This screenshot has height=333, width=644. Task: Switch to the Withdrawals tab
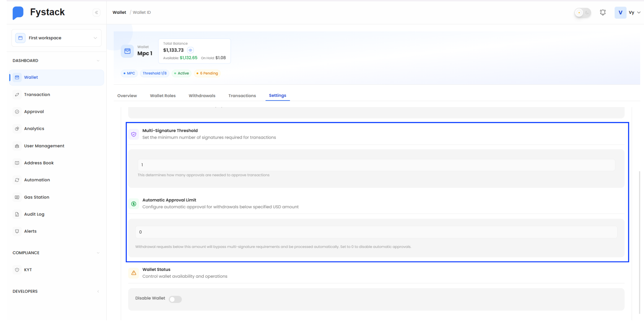[x=202, y=96]
